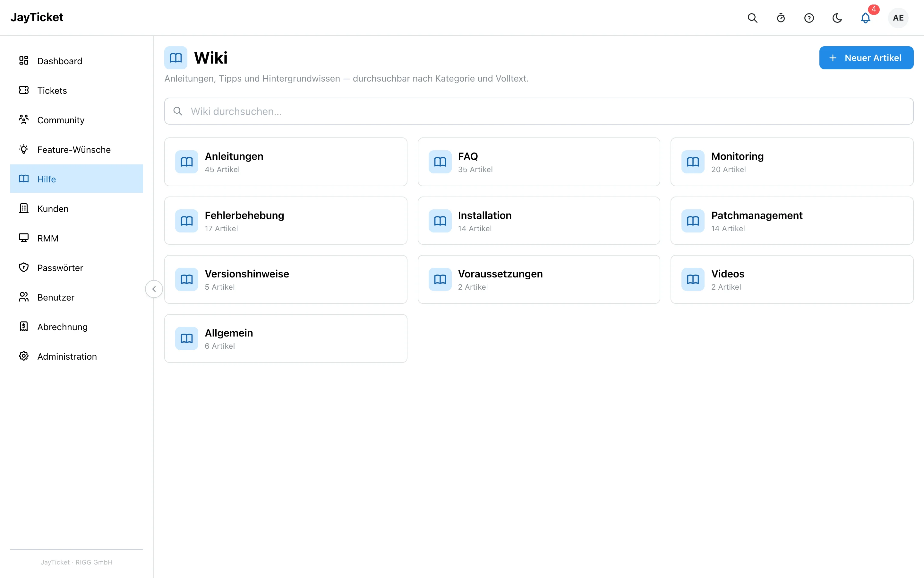Viewport: 924px width, 578px height.
Task: Open Feature-Wünsche in sidebar
Action: 77,149
